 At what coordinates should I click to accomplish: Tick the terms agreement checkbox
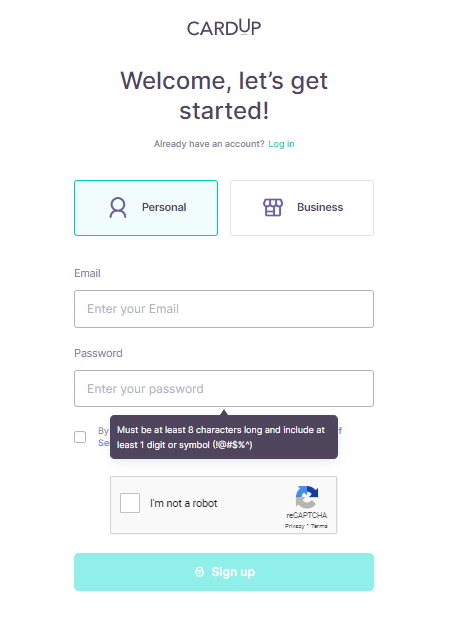click(x=80, y=437)
